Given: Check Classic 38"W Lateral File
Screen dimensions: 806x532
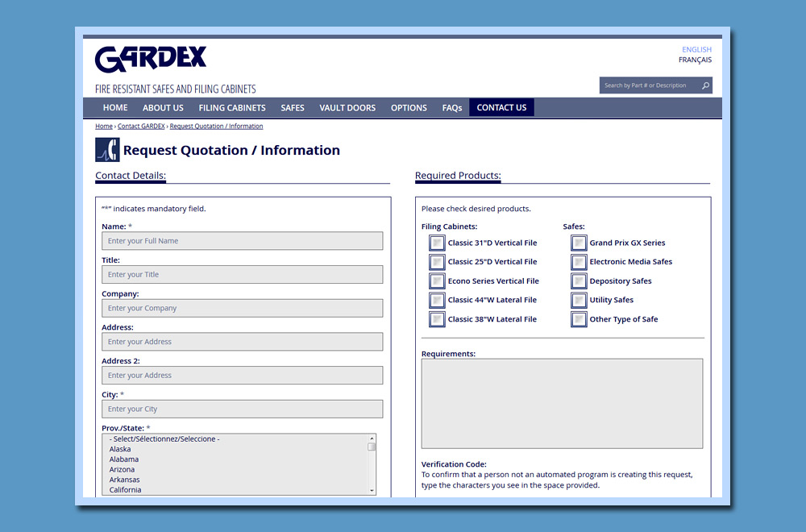Looking at the screenshot, I should pos(437,319).
